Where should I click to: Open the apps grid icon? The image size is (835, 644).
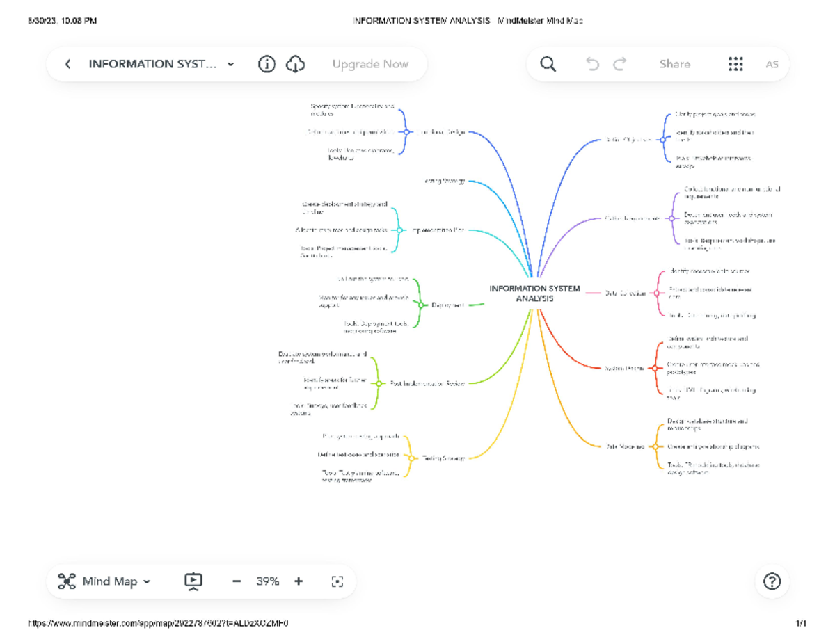(x=735, y=64)
